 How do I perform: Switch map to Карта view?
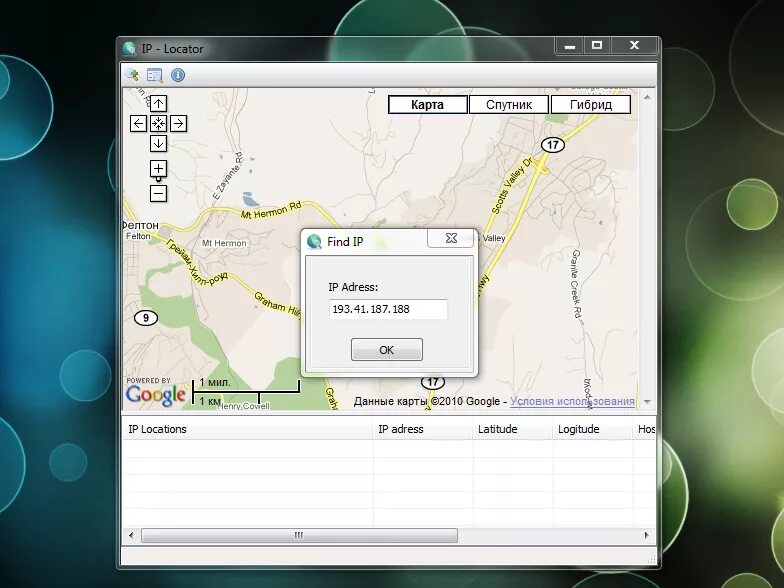coord(428,104)
